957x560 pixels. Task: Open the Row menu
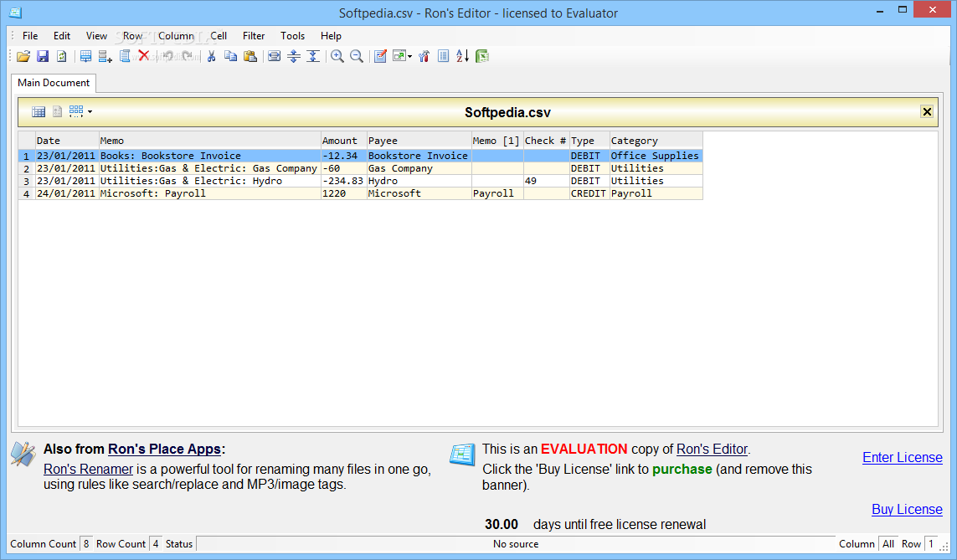(132, 36)
